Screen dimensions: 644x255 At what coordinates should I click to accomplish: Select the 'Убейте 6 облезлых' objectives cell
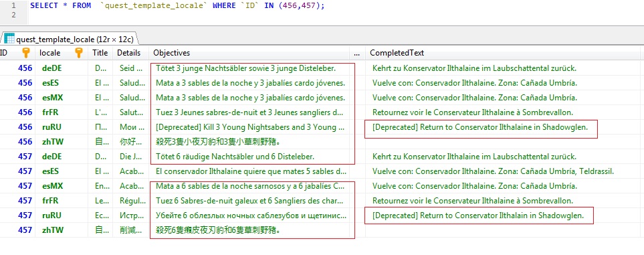[x=249, y=216]
